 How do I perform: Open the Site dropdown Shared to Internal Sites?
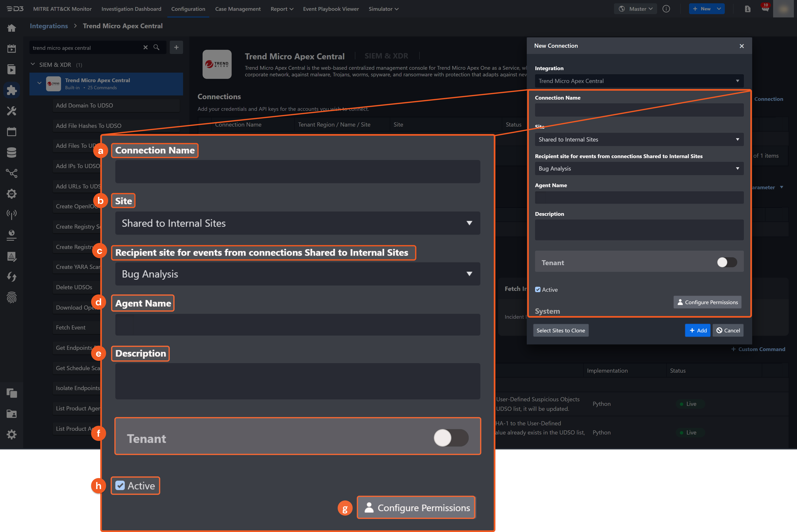tap(639, 139)
